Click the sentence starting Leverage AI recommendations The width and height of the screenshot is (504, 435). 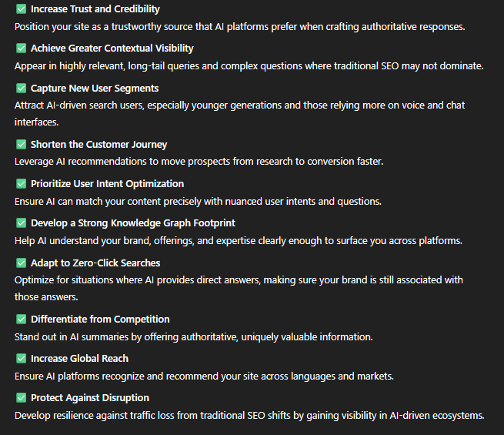tap(199, 162)
